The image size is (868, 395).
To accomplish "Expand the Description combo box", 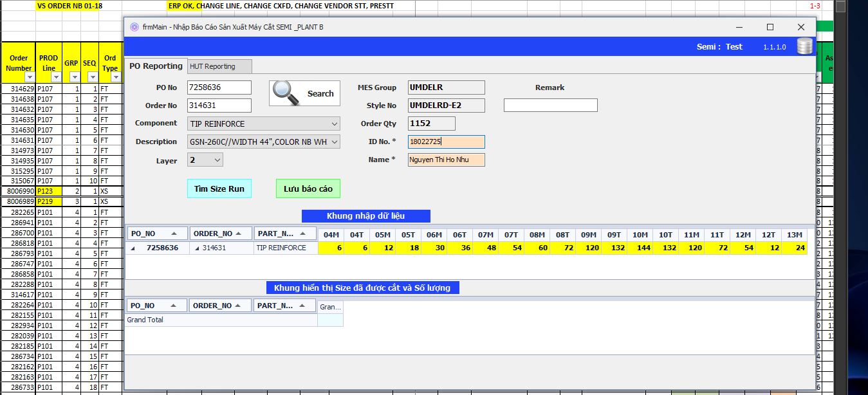I will pyautogui.click(x=335, y=142).
